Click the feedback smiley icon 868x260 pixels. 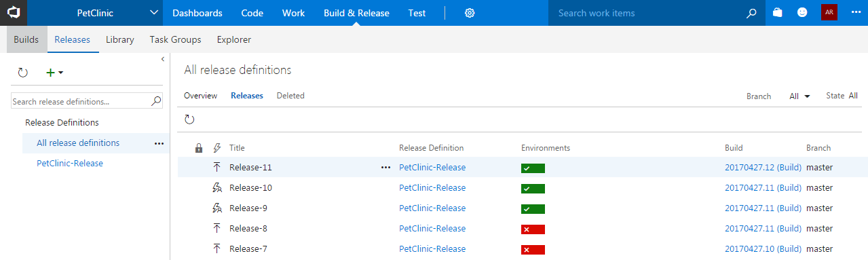[802, 13]
